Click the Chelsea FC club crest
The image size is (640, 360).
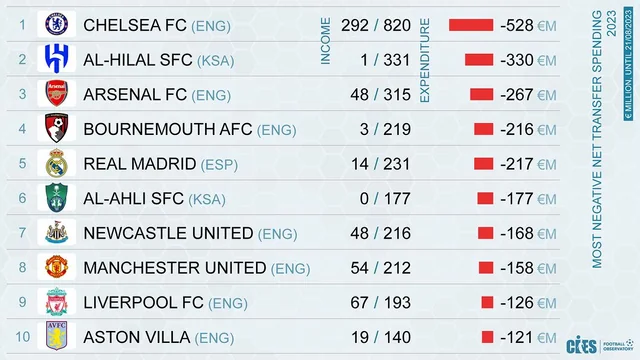(56, 24)
